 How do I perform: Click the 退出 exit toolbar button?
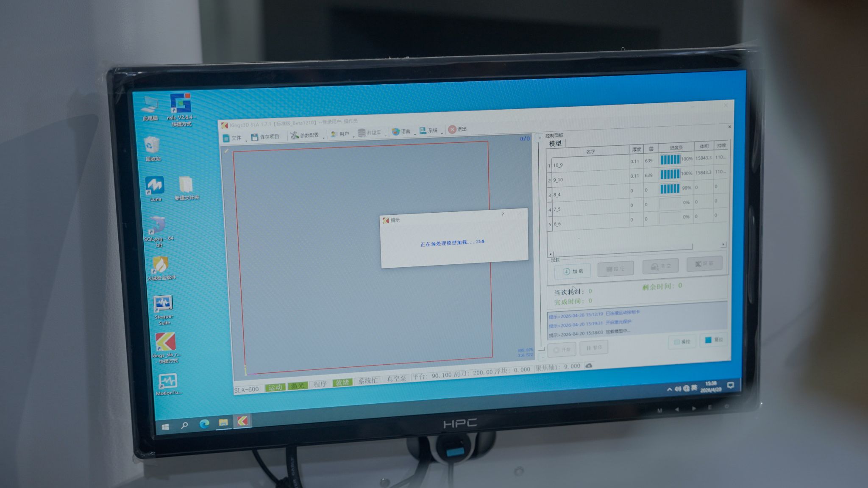(457, 129)
